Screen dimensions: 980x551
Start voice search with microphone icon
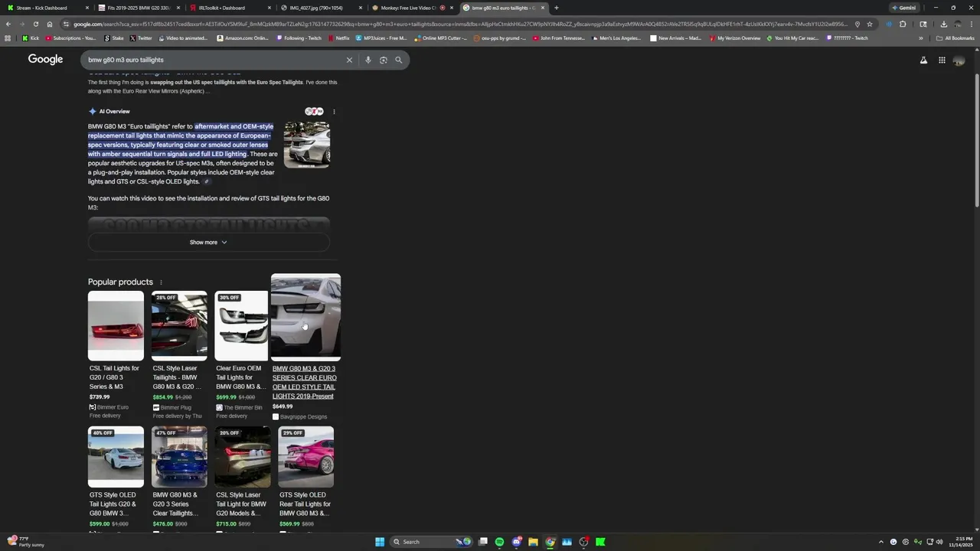click(368, 60)
